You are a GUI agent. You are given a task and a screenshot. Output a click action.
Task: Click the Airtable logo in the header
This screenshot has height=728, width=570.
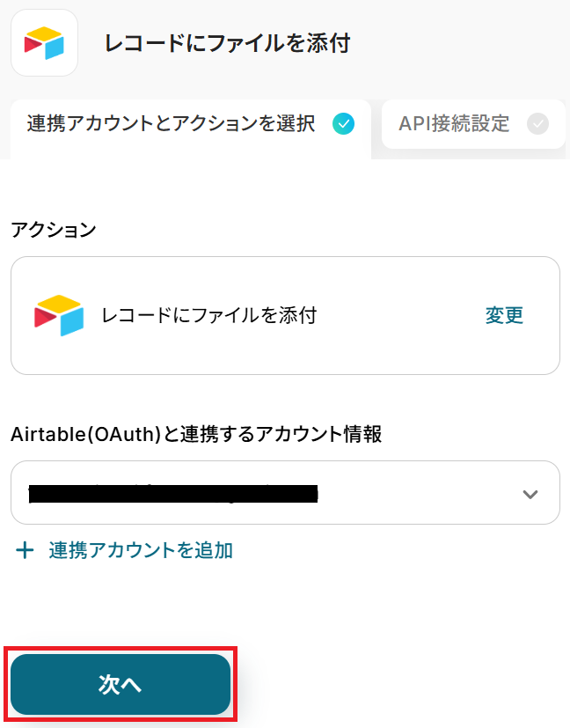(x=44, y=43)
